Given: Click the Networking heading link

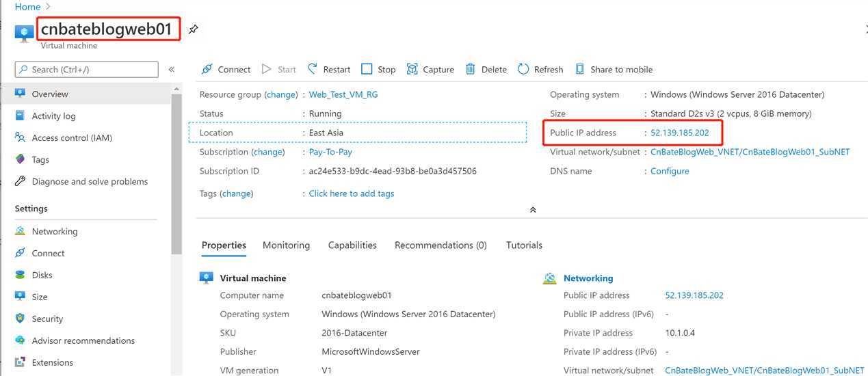Looking at the screenshot, I should (588, 278).
